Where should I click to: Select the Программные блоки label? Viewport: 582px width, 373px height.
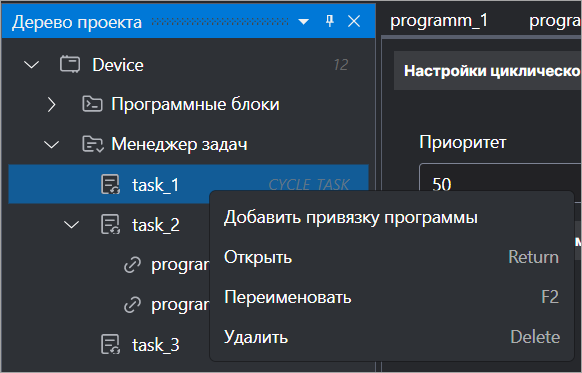point(195,104)
